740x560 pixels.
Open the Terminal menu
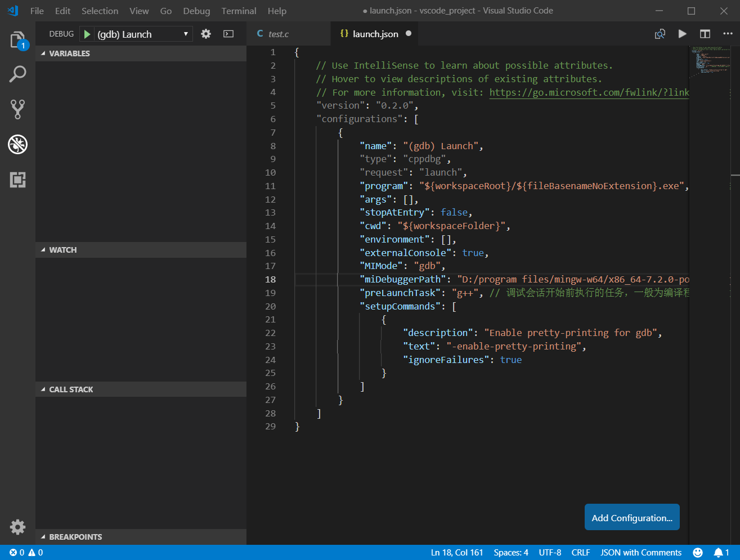(x=239, y=11)
